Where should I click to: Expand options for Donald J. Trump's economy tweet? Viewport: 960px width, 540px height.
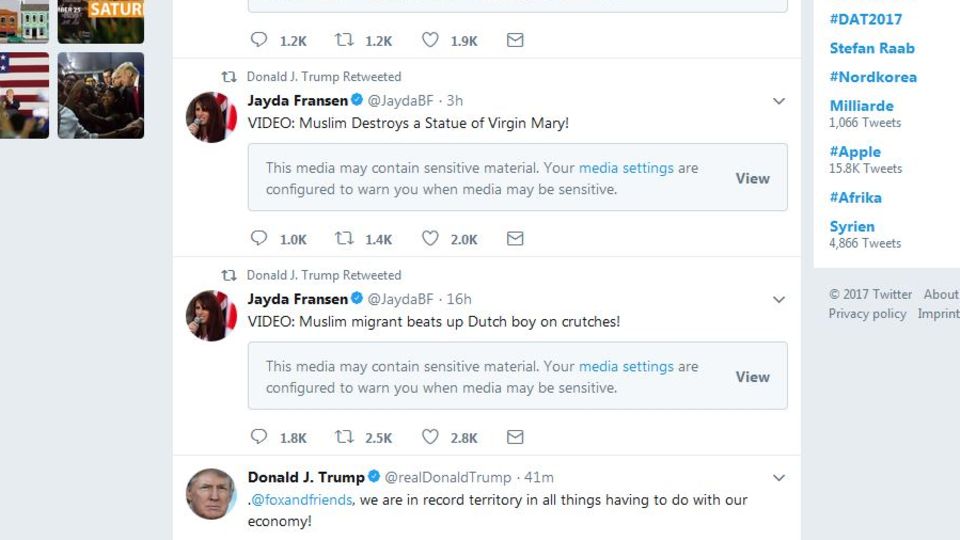(x=779, y=478)
